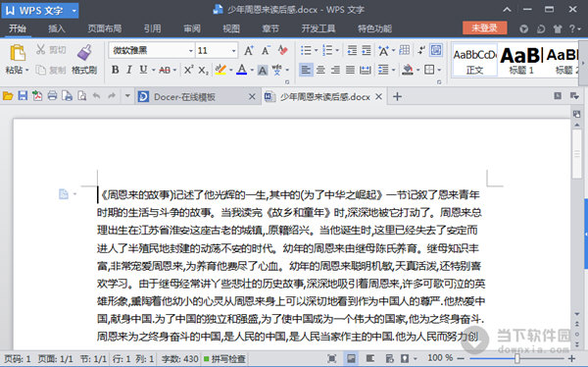
Task: Insert bulleted list
Action: [306, 50]
